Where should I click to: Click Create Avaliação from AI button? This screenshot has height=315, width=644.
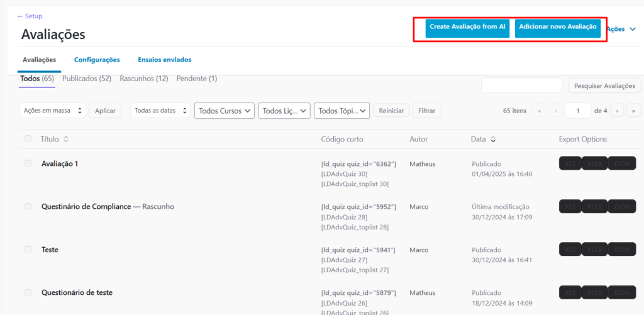click(467, 28)
